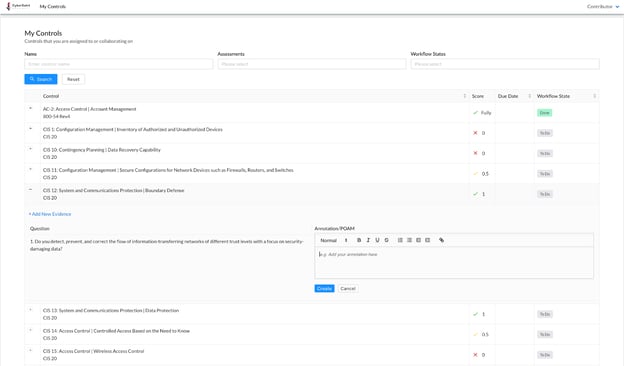Collapse the CIS 12 Boundary Defense row

click(x=31, y=190)
